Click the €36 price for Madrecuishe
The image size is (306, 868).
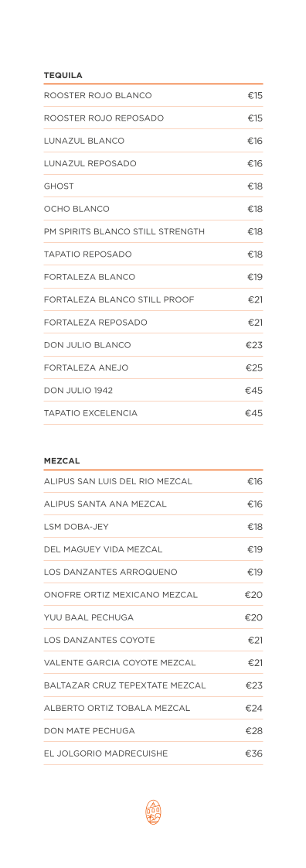254,754
